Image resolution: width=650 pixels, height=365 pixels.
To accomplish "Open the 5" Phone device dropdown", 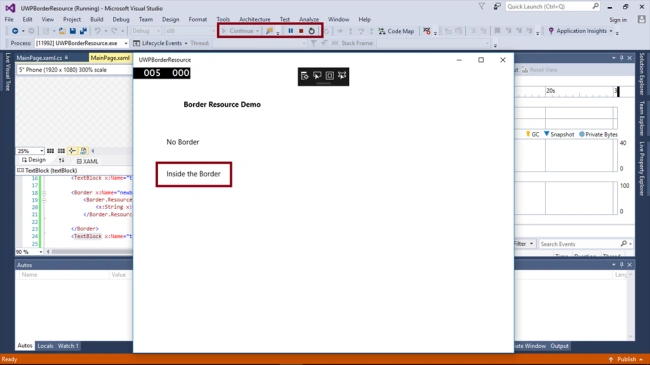I will point(75,70).
